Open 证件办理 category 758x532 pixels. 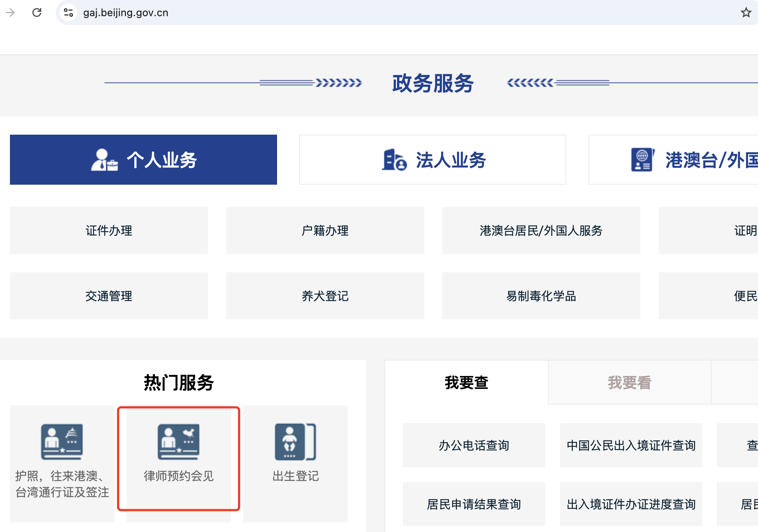pyautogui.click(x=109, y=230)
